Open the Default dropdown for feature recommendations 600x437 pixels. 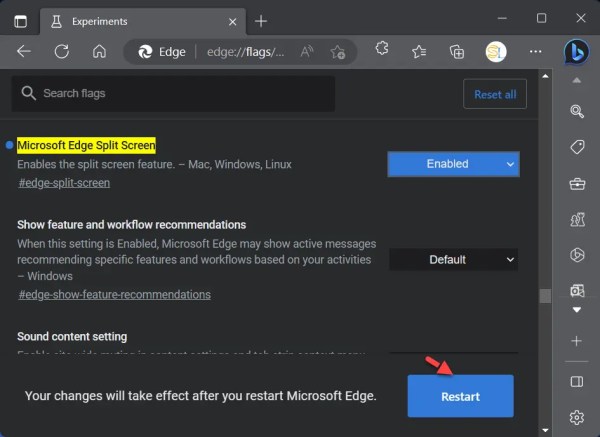pyautogui.click(x=453, y=259)
